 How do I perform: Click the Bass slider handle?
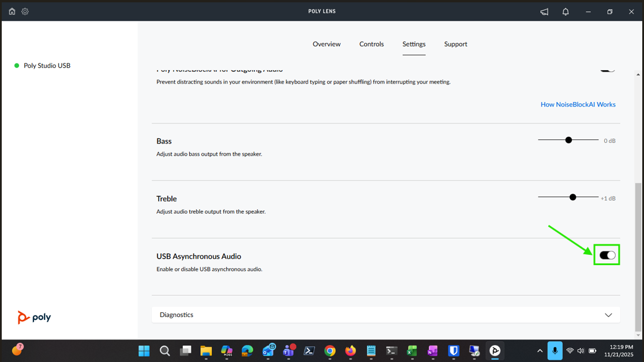click(568, 140)
